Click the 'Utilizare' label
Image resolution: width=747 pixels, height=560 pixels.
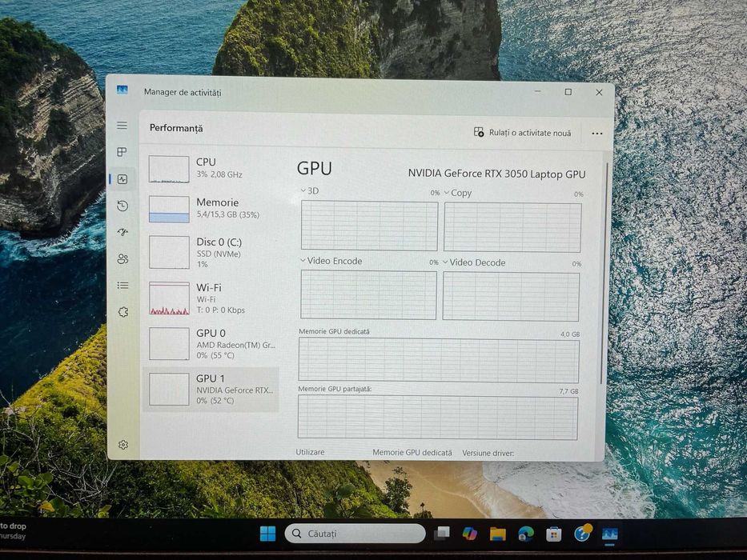310,452
